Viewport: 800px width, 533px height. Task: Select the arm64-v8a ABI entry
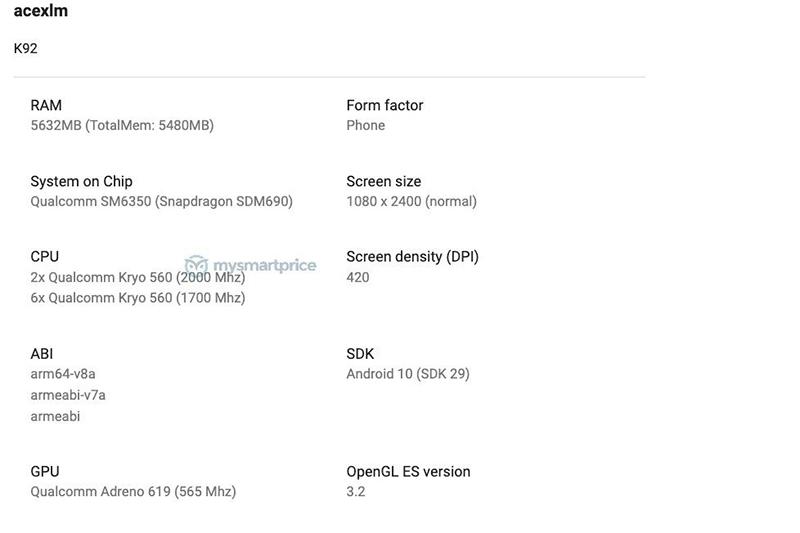tap(63, 374)
